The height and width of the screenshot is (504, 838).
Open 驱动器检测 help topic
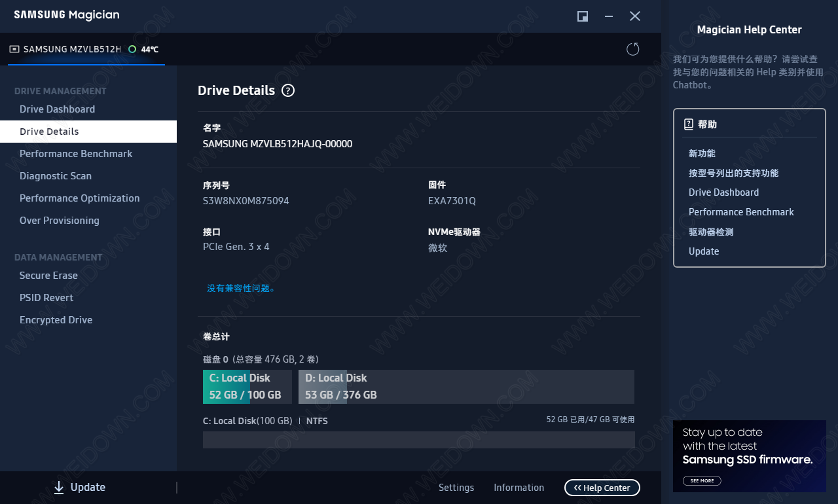[x=711, y=232]
